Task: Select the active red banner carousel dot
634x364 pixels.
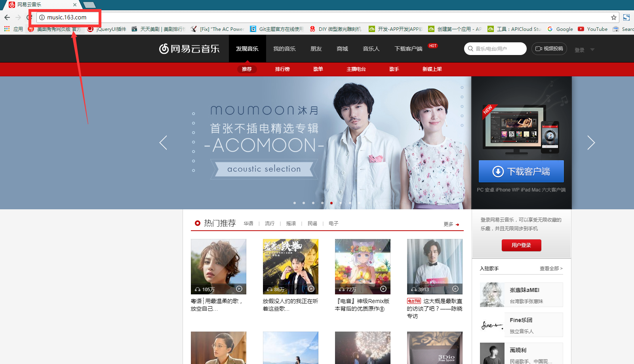Action: click(331, 203)
